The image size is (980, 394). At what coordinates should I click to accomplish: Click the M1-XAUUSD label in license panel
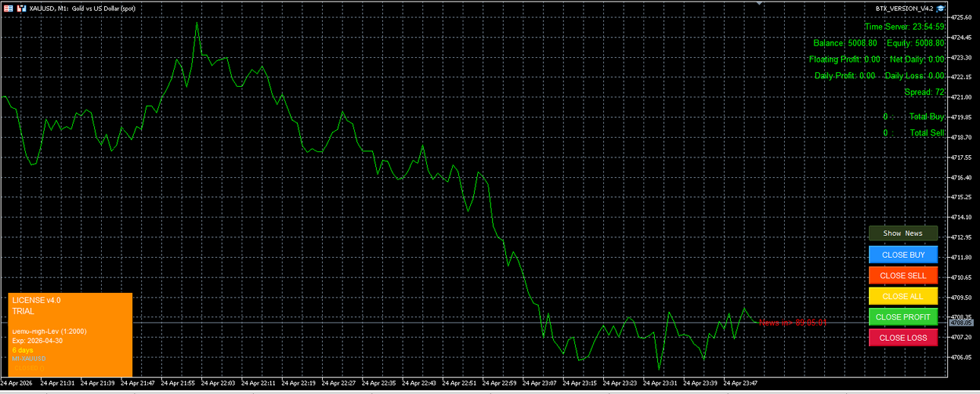(x=29, y=358)
